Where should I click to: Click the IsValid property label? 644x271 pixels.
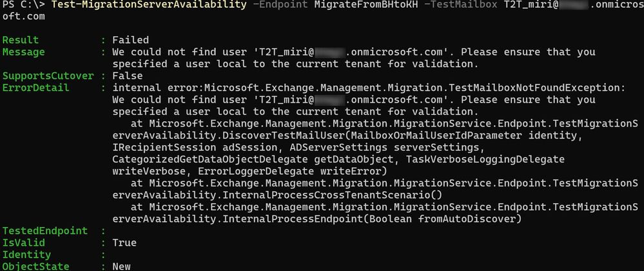click(23, 243)
